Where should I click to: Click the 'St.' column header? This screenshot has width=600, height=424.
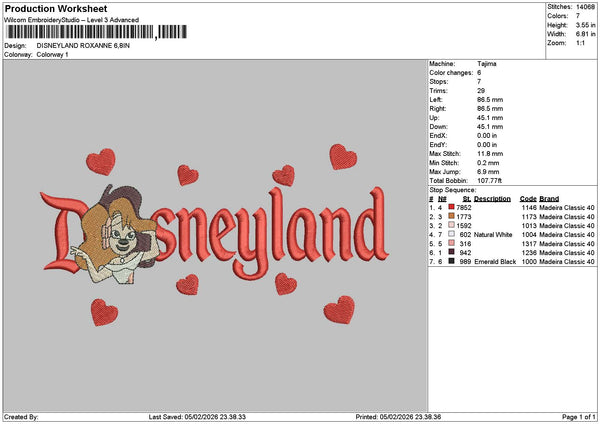pos(467,199)
